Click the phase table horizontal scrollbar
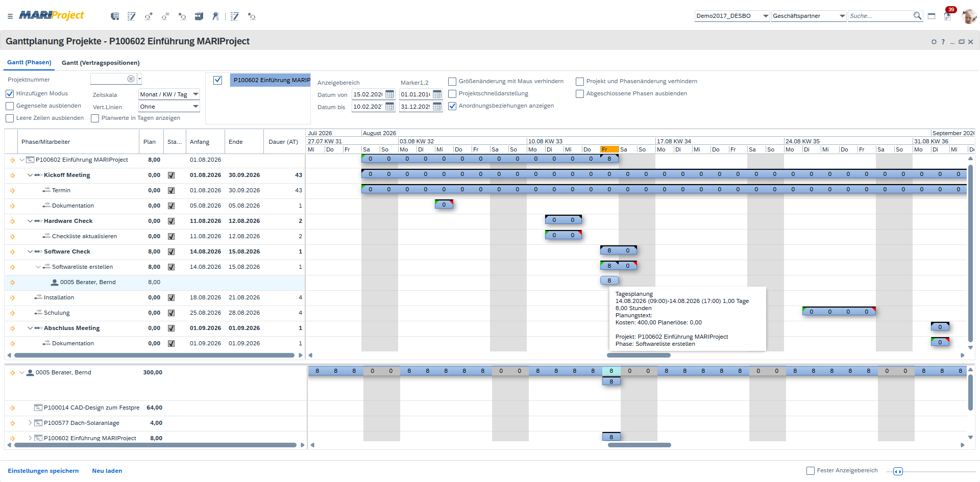The height and width of the screenshot is (482, 980). click(154, 356)
